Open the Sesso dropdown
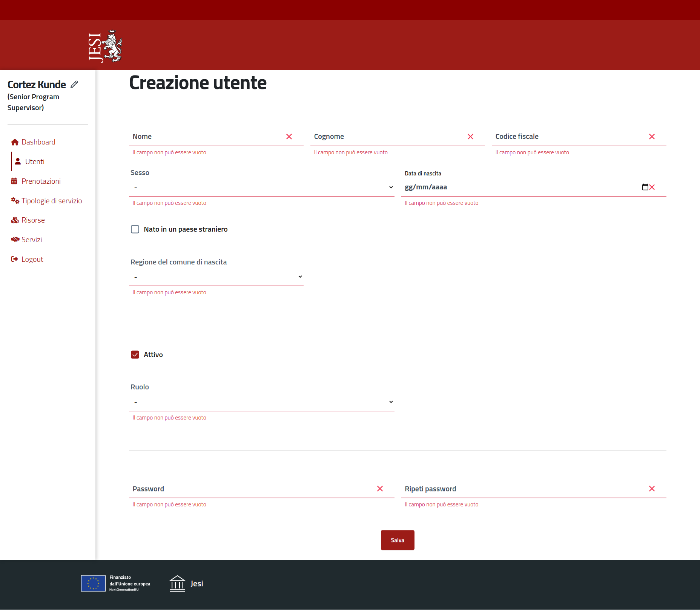700x610 pixels. click(x=261, y=187)
